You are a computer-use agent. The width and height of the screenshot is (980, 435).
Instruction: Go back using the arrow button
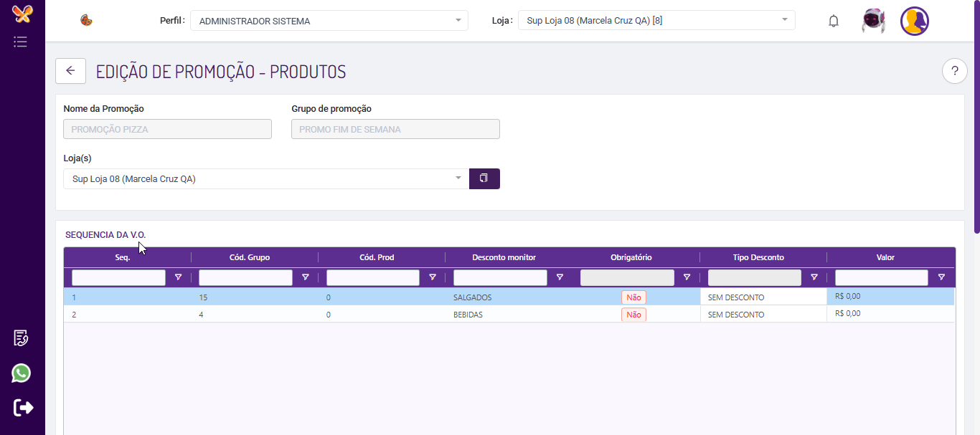coord(70,71)
